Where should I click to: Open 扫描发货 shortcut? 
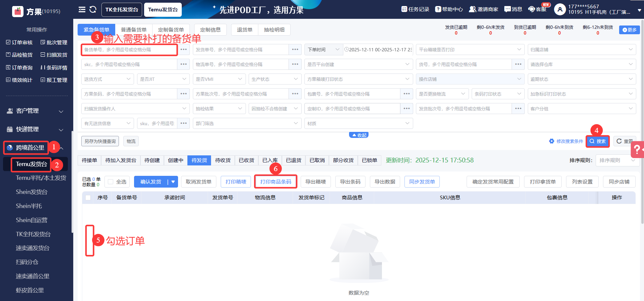click(54, 55)
